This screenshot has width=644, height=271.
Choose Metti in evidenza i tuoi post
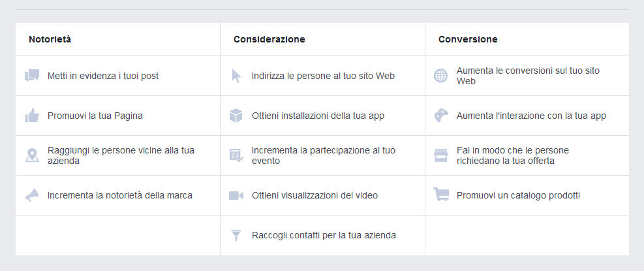[x=103, y=76]
